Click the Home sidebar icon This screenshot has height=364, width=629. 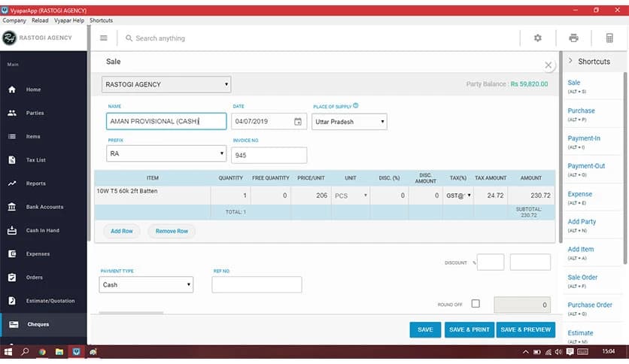12,89
